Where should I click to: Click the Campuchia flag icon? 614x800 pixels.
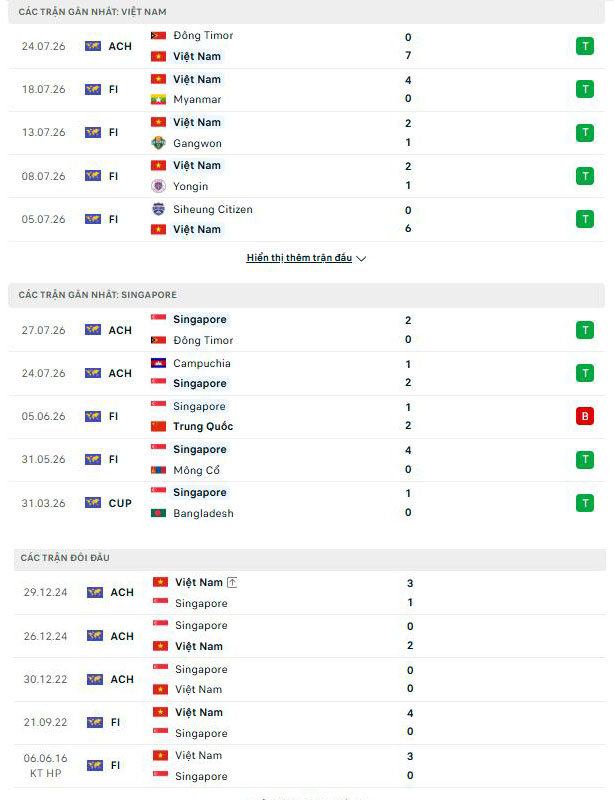tap(158, 363)
